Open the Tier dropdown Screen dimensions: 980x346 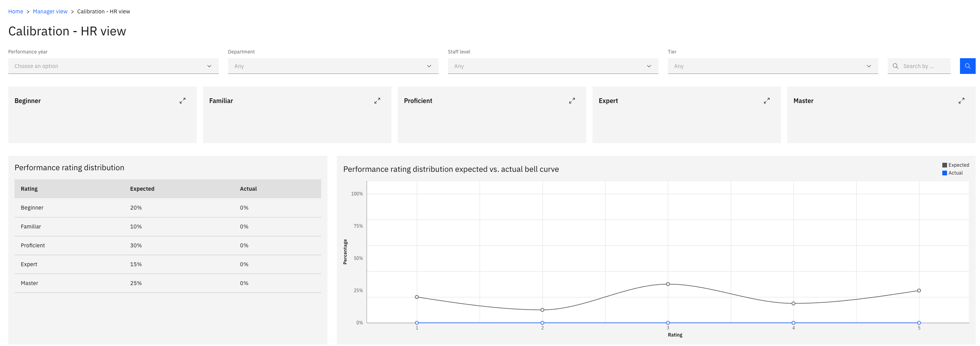(x=773, y=66)
